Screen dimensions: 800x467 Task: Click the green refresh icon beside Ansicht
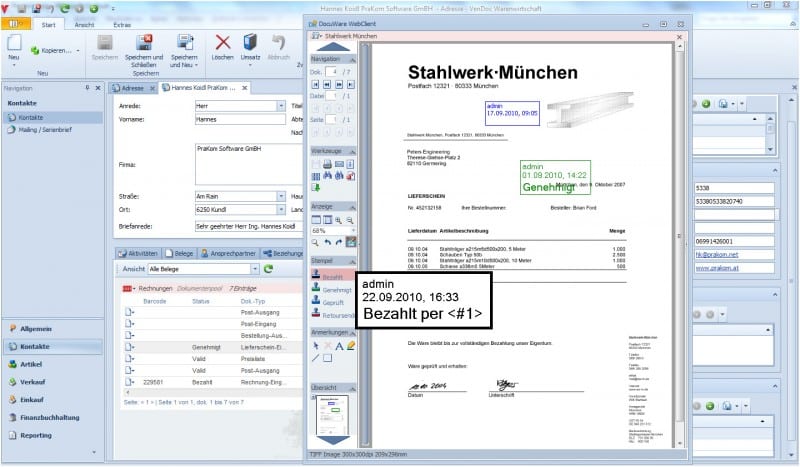point(270,269)
